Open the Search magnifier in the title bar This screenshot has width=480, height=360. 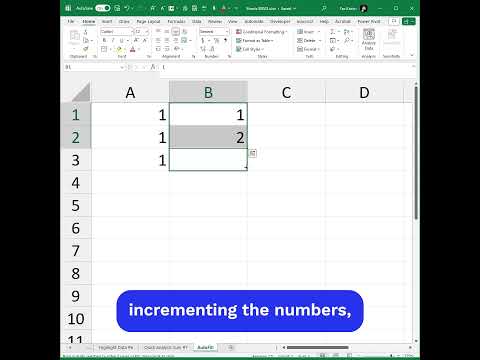[x=324, y=8]
